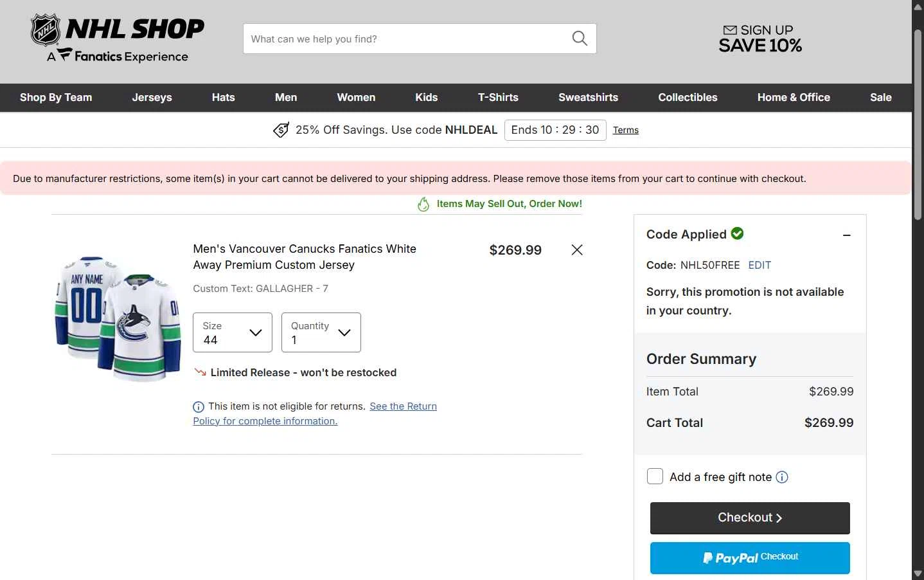Viewport: 924px width, 580px height.
Task: Click the discount tag icon near NHLDEAL
Action: coord(281,130)
